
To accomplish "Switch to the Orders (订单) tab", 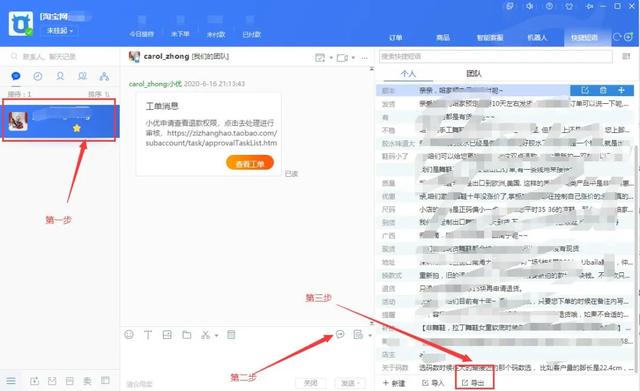I will 395,38.
